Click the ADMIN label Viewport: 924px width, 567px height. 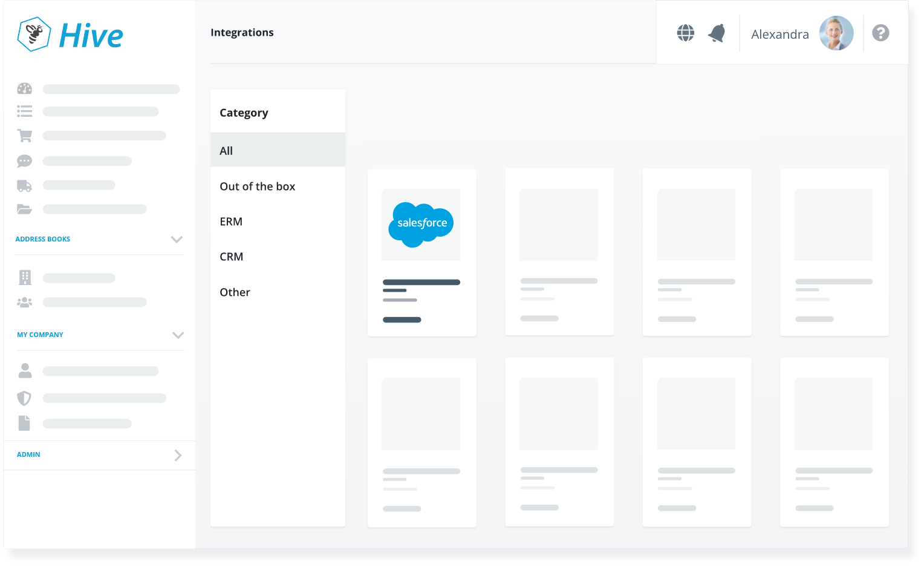click(28, 454)
